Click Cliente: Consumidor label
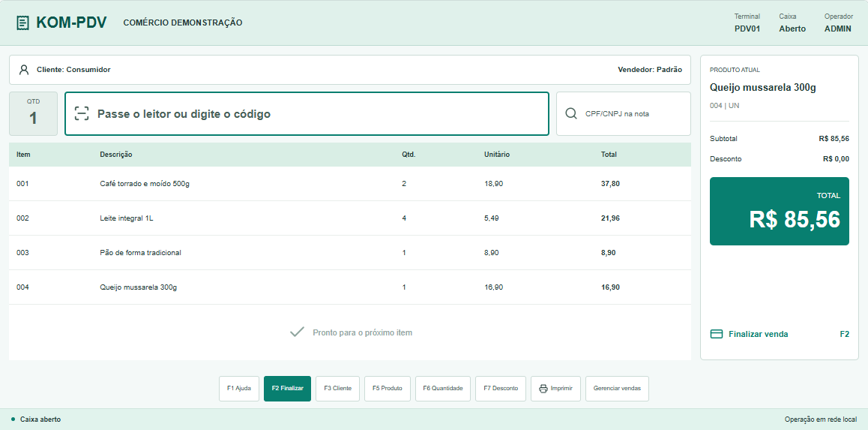868x430 pixels. pos(73,70)
